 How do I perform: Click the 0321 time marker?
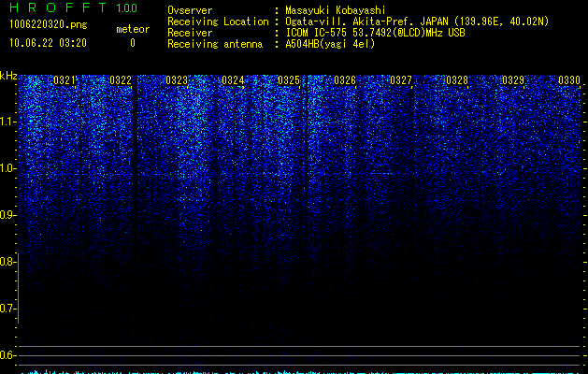pyautogui.click(x=65, y=80)
